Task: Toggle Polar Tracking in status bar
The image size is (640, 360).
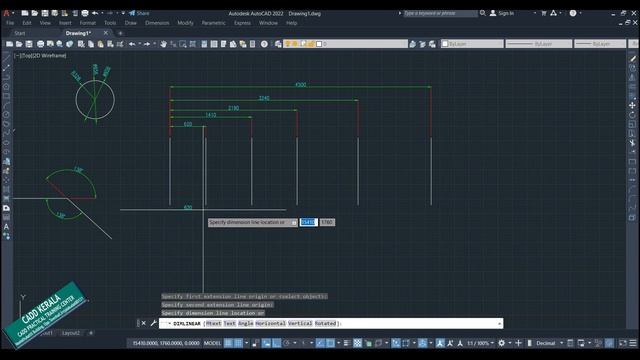Action: point(287,343)
